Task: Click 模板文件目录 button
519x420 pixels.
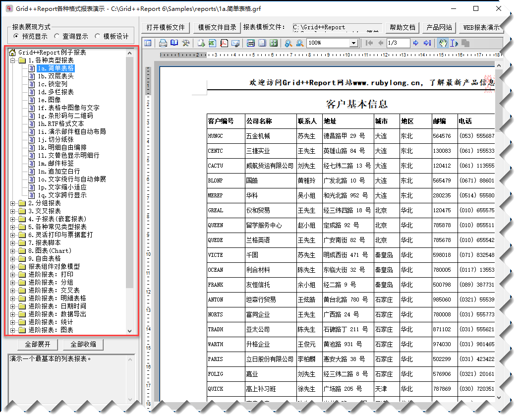Action: pos(217,27)
